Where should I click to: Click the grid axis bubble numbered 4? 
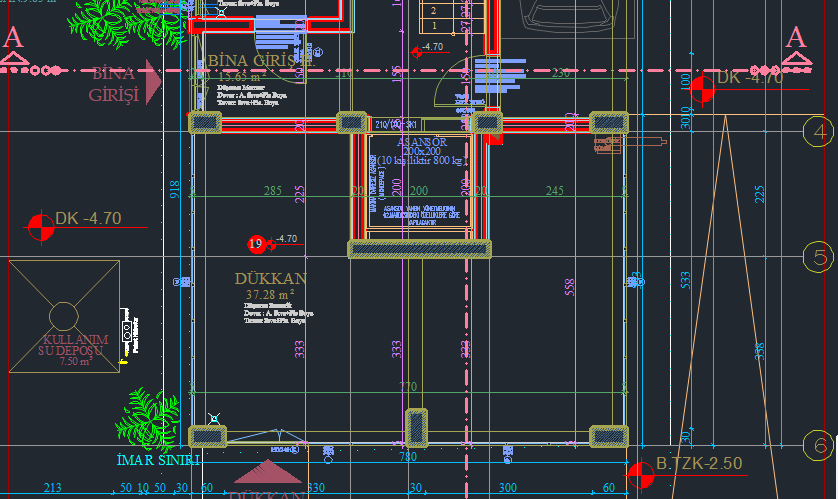pos(819,132)
